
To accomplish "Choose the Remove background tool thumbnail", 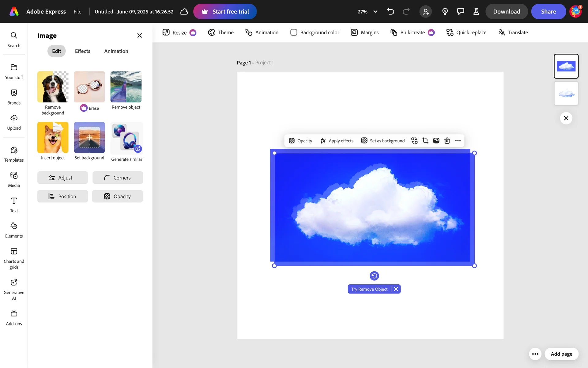I will coord(53,87).
